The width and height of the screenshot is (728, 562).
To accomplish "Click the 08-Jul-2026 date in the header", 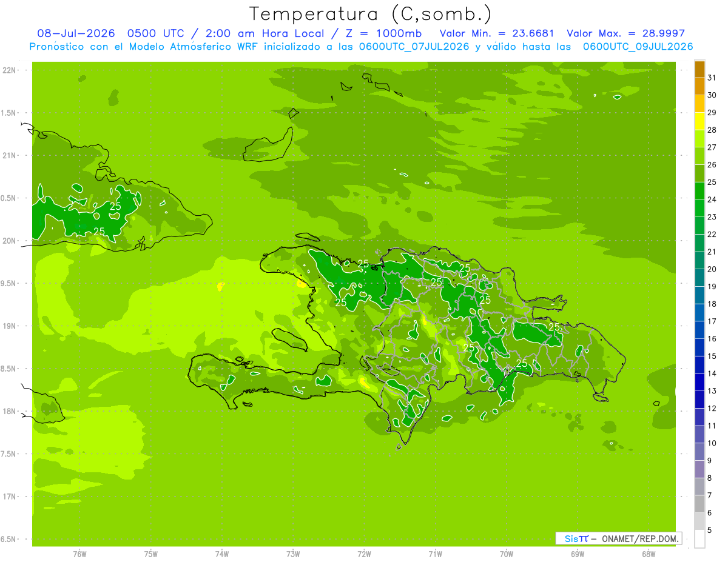I will point(75,33).
